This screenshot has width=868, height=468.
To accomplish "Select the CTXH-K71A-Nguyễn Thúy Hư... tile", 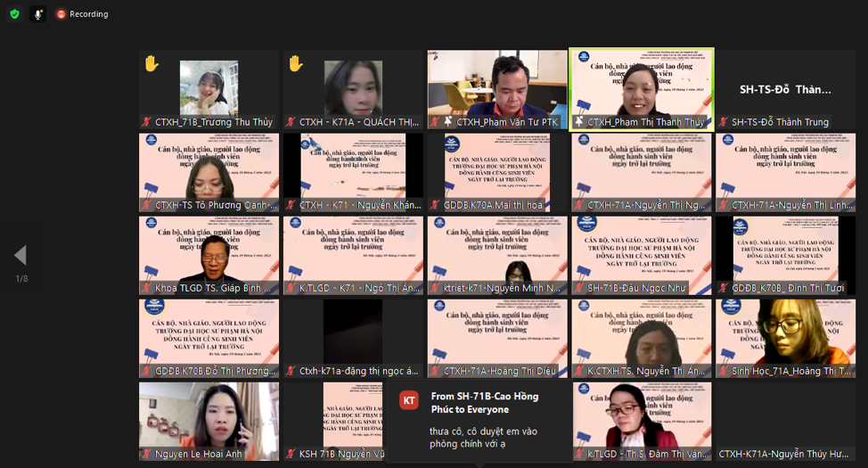I will tap(785, 423).
